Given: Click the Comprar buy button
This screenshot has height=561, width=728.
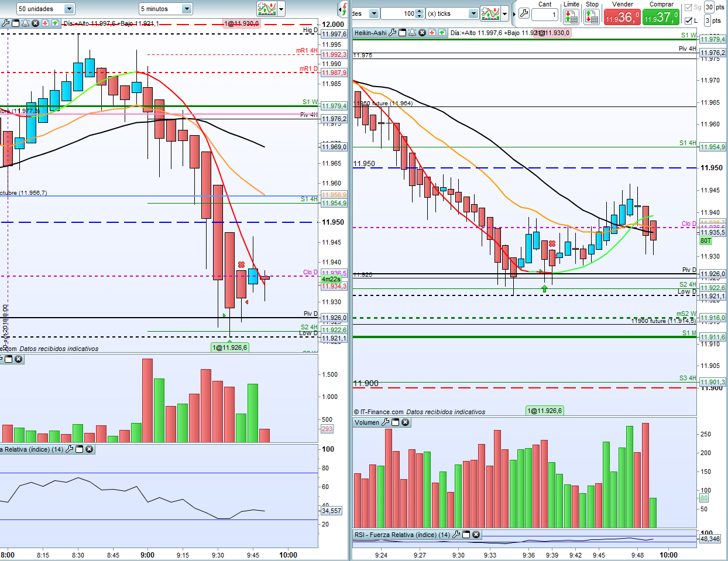Looking at the screenshot, I should (661, 17).
